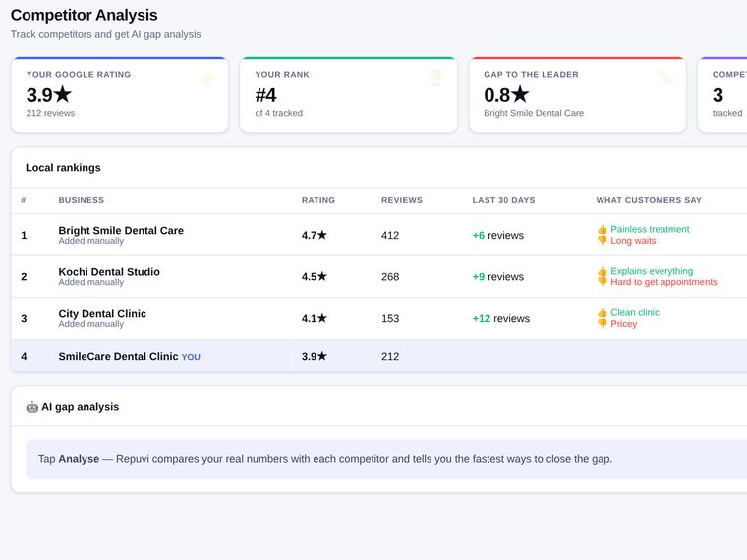Image resolution: width=747 pixels, height=560 pixels.
Task: Click the 3.9★ rating in SmileCare row
Action: pyautogui.click(x=315, y=357)
